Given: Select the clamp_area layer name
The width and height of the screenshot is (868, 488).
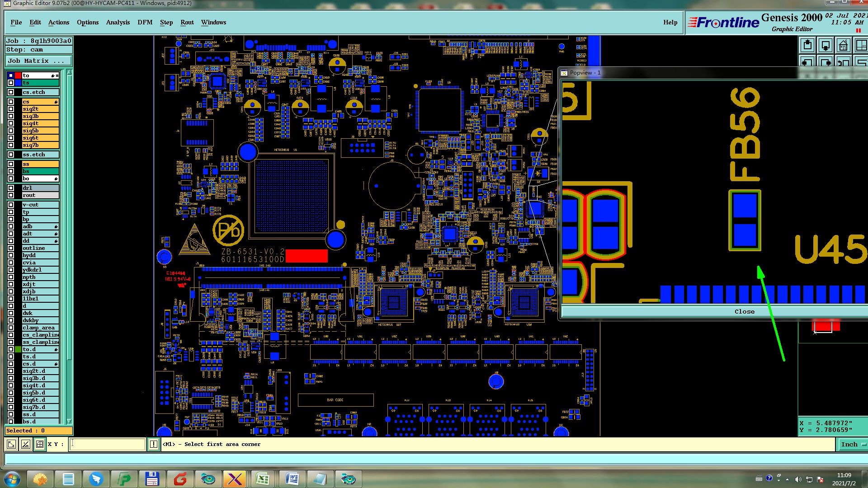Looking at the screenshot, I should [40, 328].
